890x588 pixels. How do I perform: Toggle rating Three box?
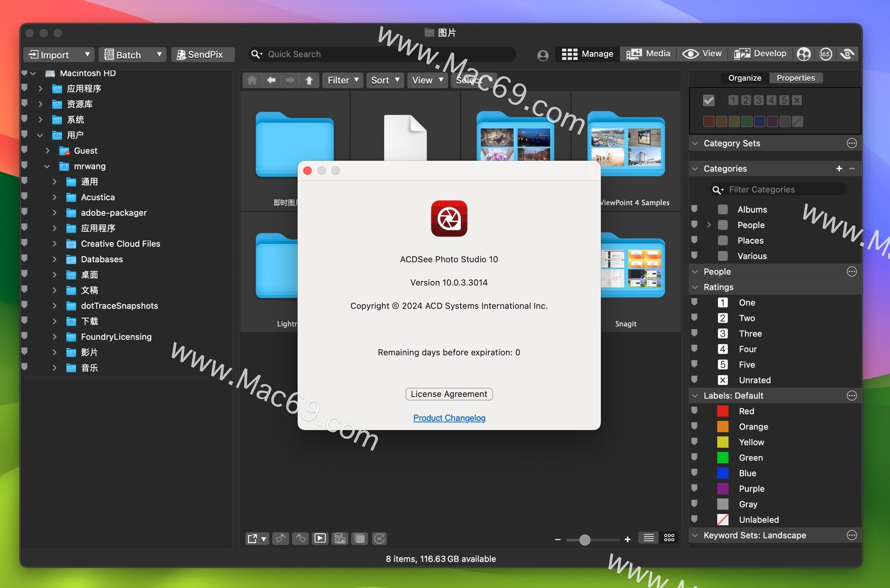(x=723, y=334)
